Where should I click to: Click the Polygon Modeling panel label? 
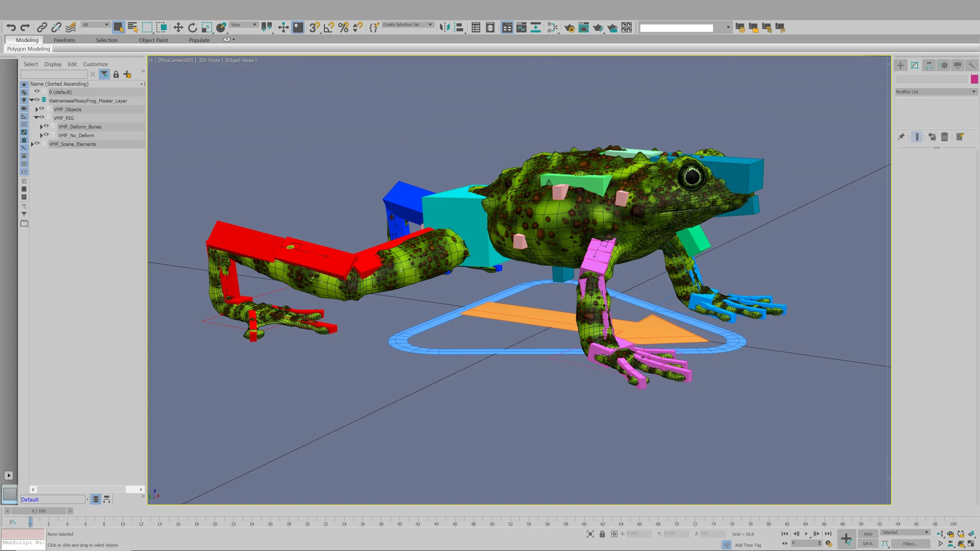click(28, 49)
